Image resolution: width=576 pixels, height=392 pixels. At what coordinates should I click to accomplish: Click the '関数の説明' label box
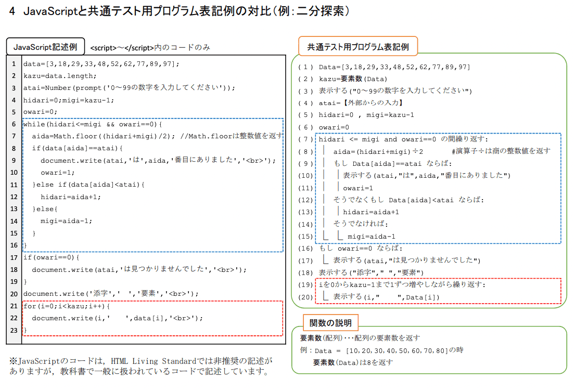click(330, 323)
